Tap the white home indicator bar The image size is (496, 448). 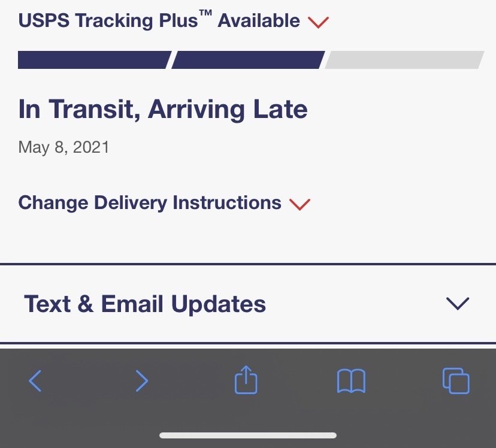coord(248,435)
